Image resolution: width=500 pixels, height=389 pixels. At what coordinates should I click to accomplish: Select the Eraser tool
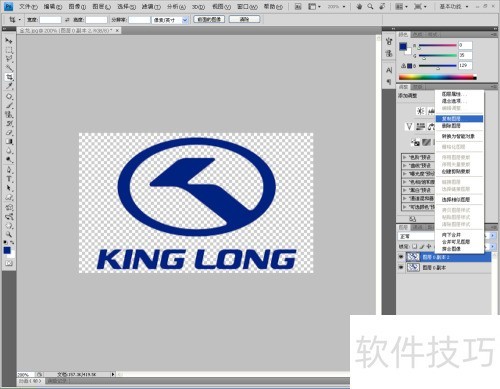(9, 133)
